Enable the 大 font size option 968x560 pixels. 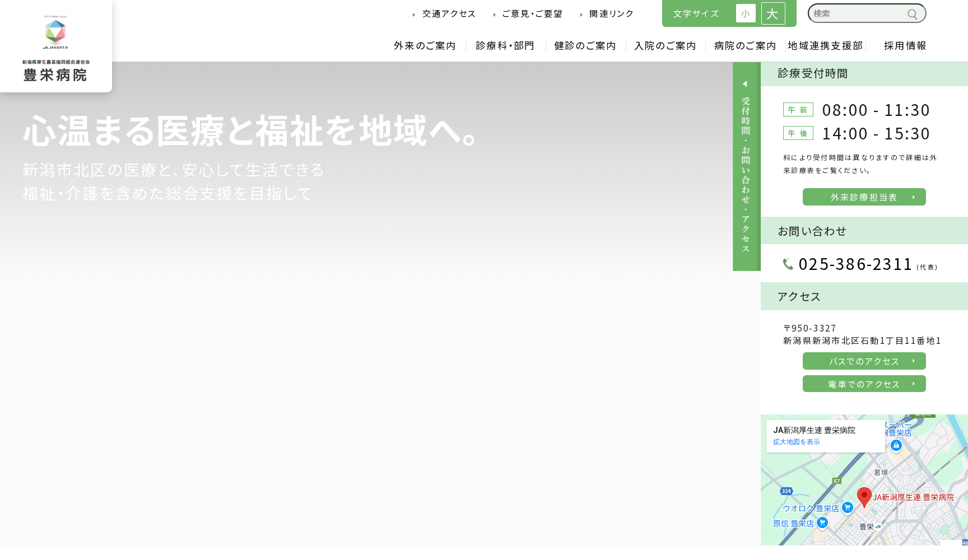[x=773, y=15]
